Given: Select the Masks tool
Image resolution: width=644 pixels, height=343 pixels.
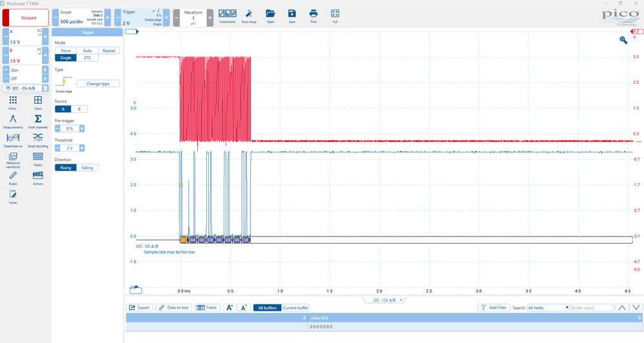Looking at the screenshot, I should click(x=38, y=157).
